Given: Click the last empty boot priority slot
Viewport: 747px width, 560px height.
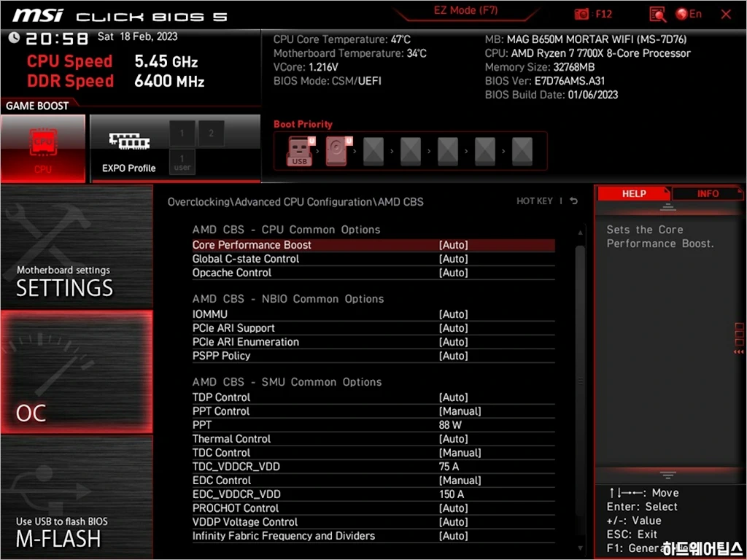Looking at the screenshot, I should [522, 151].
